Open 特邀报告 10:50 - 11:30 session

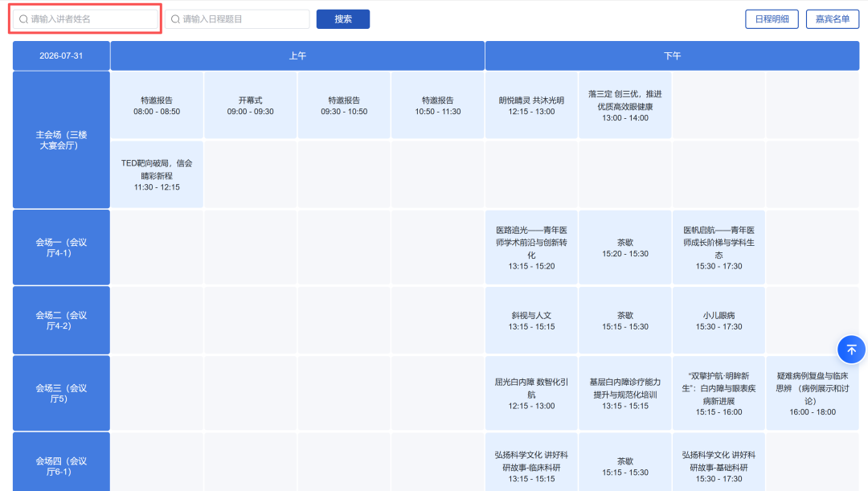click(x=437, y=105)
